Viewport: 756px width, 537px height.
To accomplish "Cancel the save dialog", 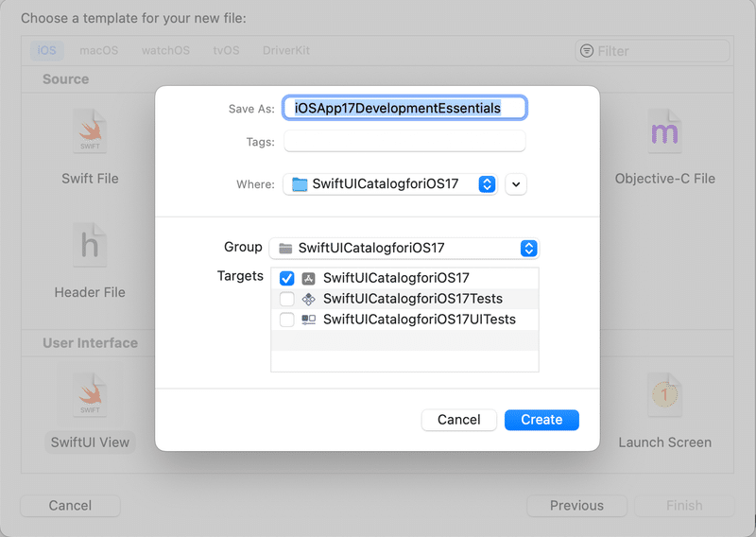I will pos(459,420).
